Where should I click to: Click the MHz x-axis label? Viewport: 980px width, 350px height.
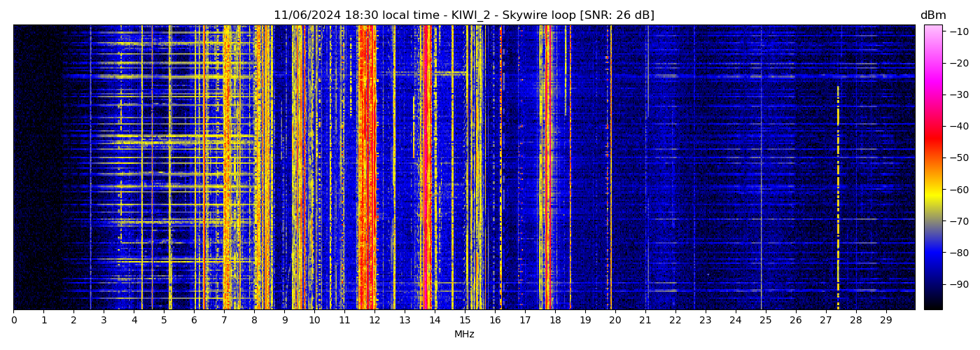coord(464,335)
